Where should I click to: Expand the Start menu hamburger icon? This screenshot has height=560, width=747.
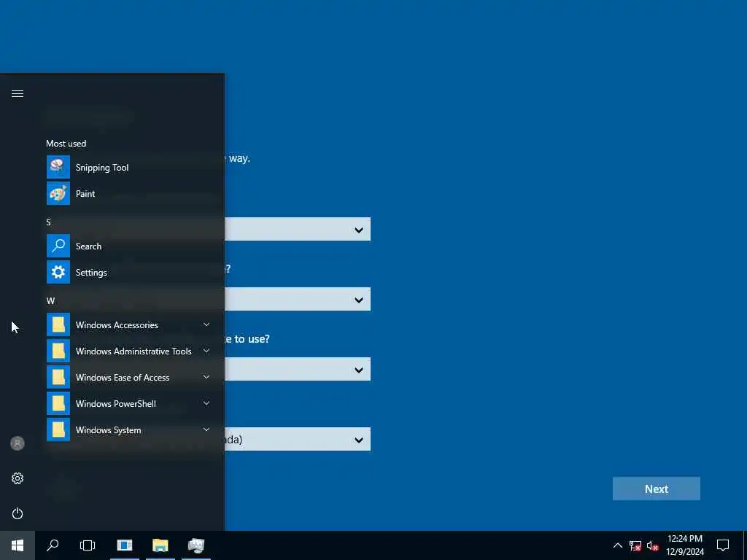(x=18, y=93)
